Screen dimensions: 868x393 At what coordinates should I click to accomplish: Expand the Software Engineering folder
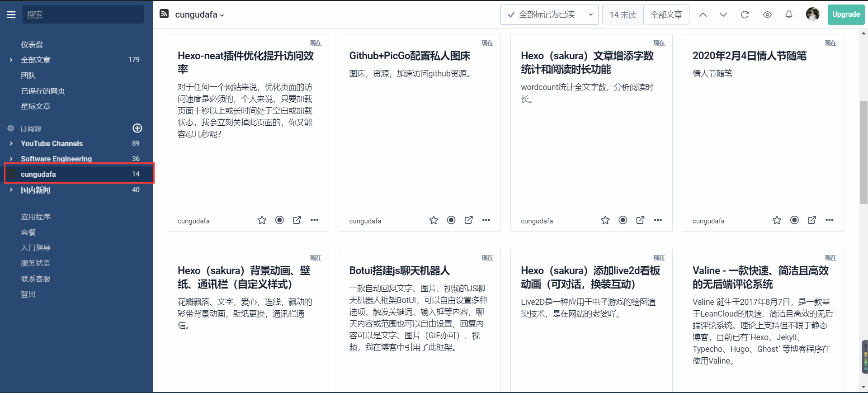[x=11, y=159]
